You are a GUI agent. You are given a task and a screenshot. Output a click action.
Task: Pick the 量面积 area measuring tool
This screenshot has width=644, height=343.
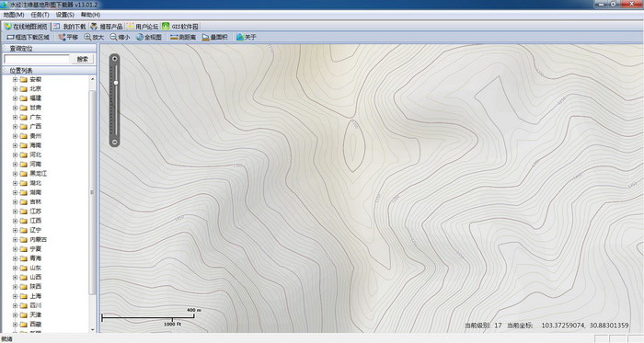pyautogui.click(x=214, y=38)
